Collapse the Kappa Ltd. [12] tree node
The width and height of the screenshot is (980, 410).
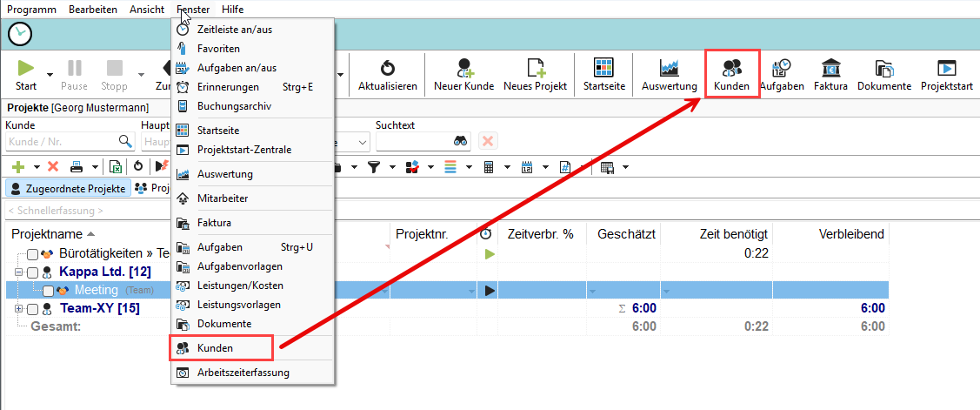coord(18,272)
